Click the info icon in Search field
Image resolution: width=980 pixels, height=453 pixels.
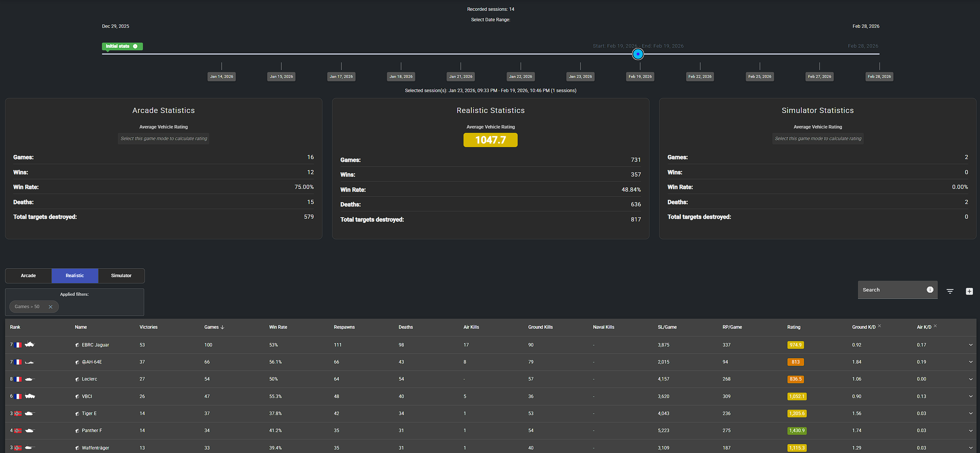click(x=930, y=290)
